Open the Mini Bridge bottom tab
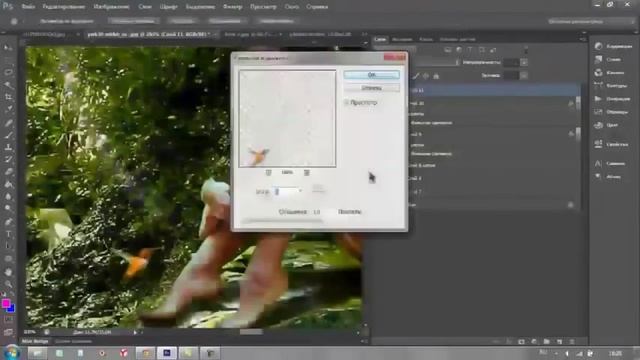Image resolution: width=640 pixels, height=360 pixels. point(35,341)
